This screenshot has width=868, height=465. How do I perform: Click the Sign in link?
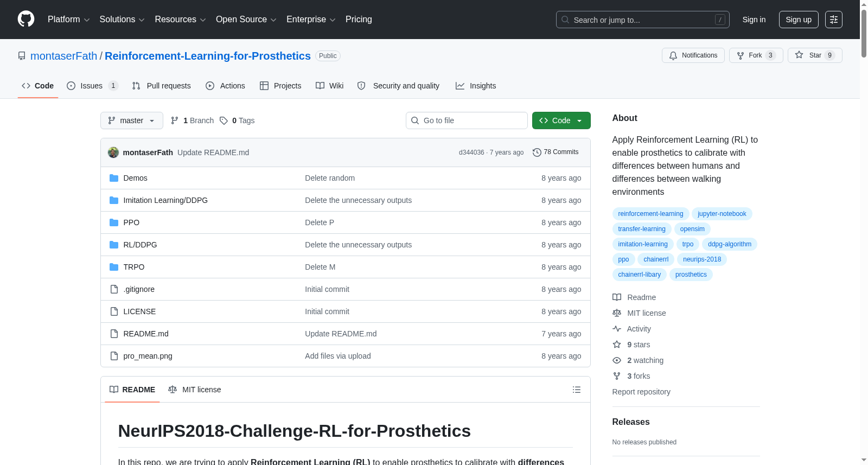[754, 20]
